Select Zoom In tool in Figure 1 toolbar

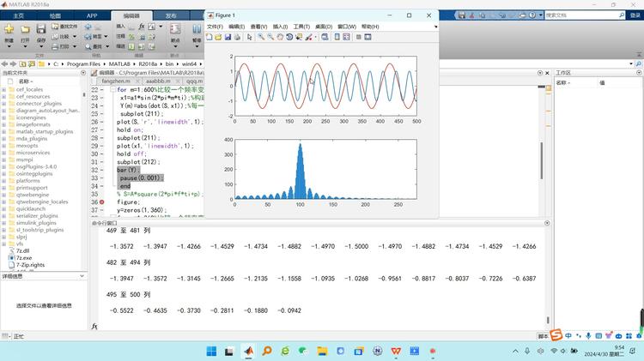(x=261, y=37)
